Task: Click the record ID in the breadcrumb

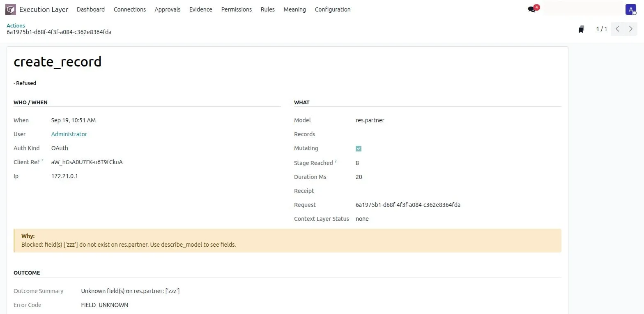Action: pos(59,32)
